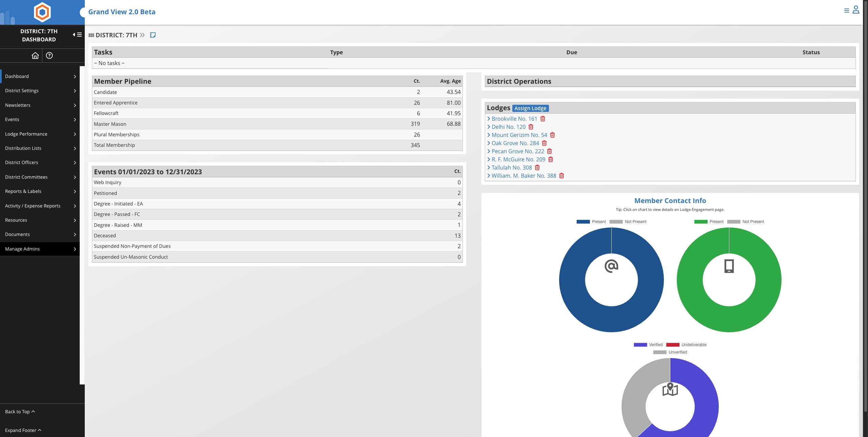Expand Oak Grove No. 284 chevron
Image resolution: width=868 pixels, height=437 pixels.
(489, 143)
